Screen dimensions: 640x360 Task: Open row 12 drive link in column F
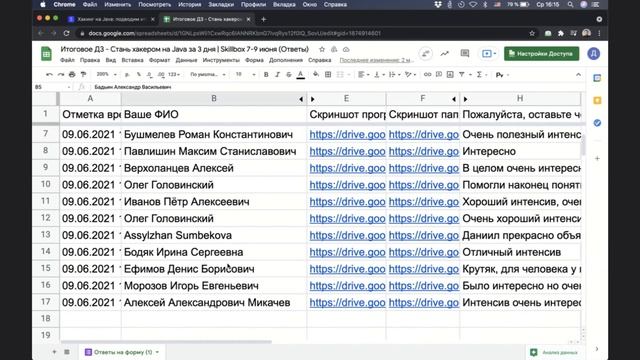pos(424,219)
